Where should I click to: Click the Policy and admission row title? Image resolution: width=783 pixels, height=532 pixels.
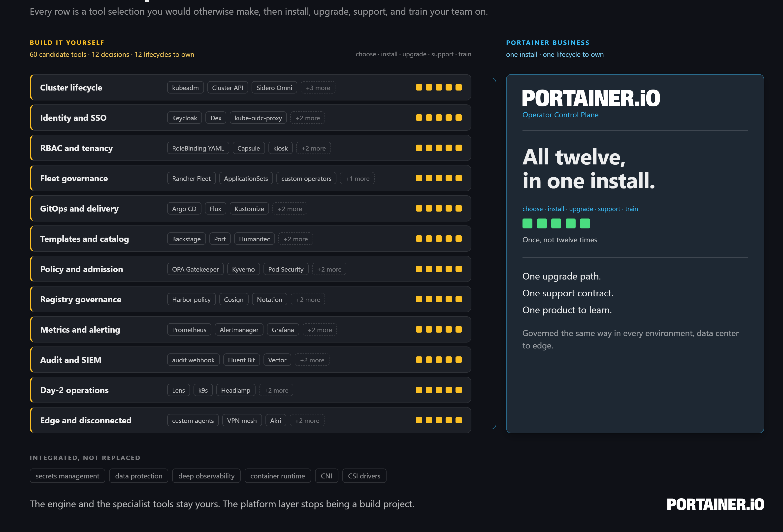[82, 269]
